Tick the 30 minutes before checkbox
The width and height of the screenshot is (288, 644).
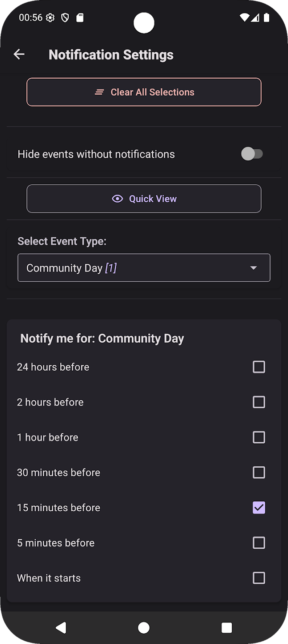tap(259, 472)
